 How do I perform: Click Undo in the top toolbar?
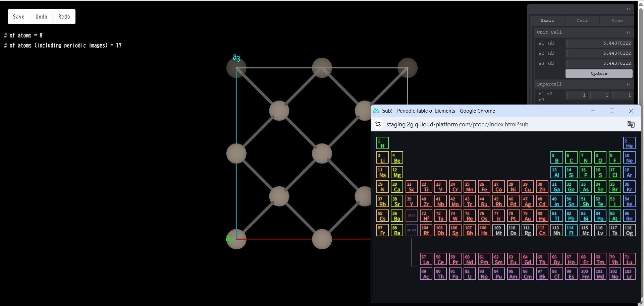point(41,16)
